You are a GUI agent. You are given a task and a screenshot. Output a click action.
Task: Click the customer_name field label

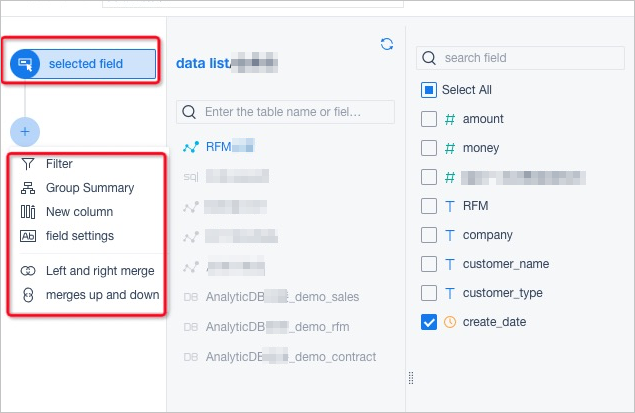point(506,264)
